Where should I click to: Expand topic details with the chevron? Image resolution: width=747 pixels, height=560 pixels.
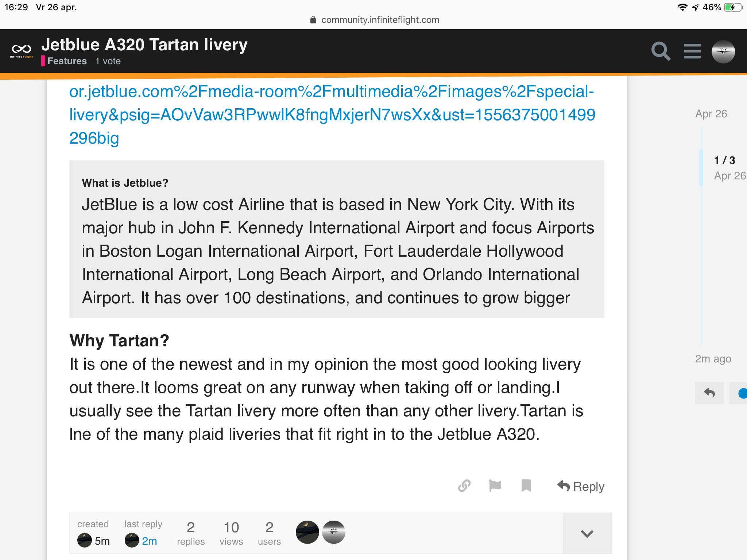587,534
